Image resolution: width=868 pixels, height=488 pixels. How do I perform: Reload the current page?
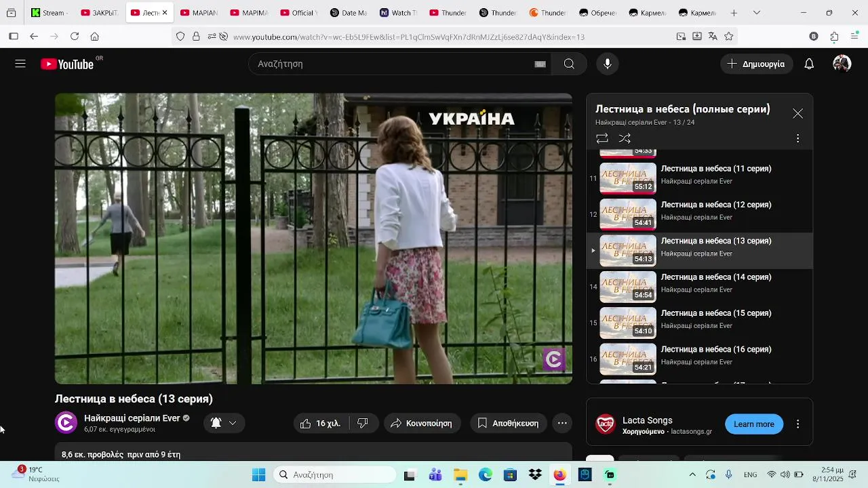click(75, 37)
